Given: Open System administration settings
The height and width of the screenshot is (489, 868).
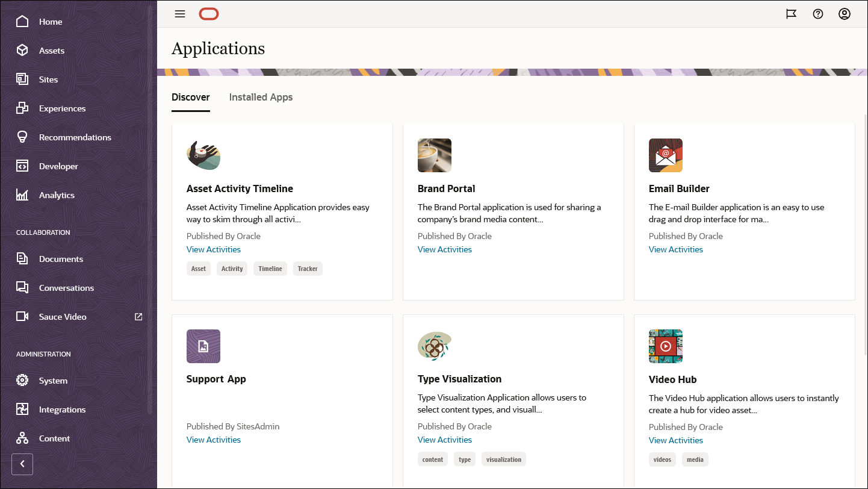Looking at the screenshot, I should point(54,380).
